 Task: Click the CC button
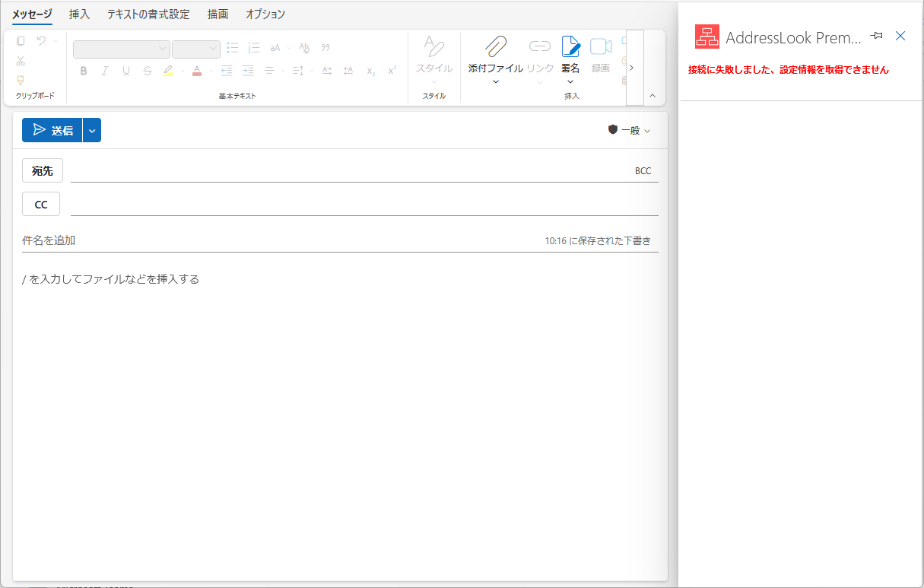click(41, 205)
